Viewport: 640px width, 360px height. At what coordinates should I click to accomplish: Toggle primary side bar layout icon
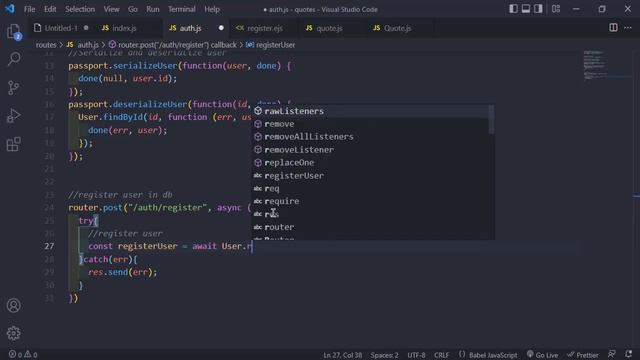click(513, 9)
